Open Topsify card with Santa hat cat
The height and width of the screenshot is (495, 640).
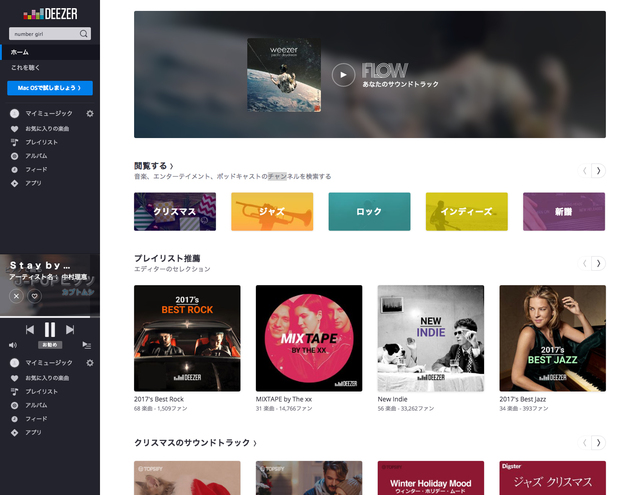187,478
